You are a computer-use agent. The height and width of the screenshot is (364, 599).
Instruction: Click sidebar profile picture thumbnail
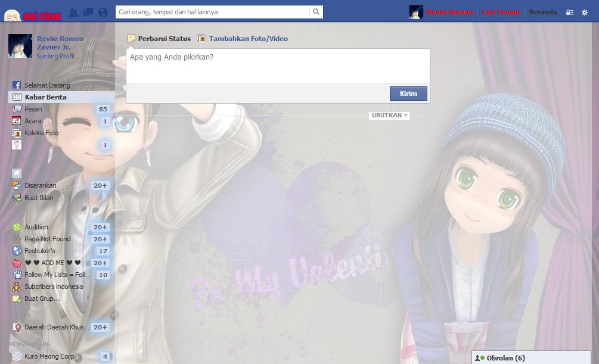pyautogui.click(x=20, y=46)
